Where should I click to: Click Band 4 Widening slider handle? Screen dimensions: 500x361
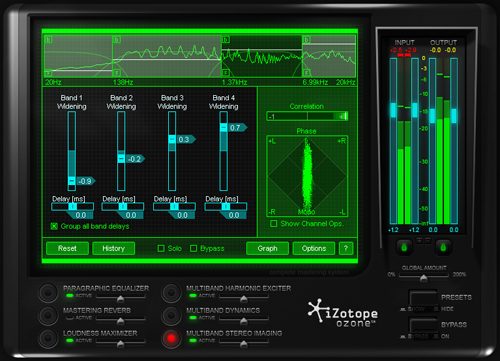(224, 127)
